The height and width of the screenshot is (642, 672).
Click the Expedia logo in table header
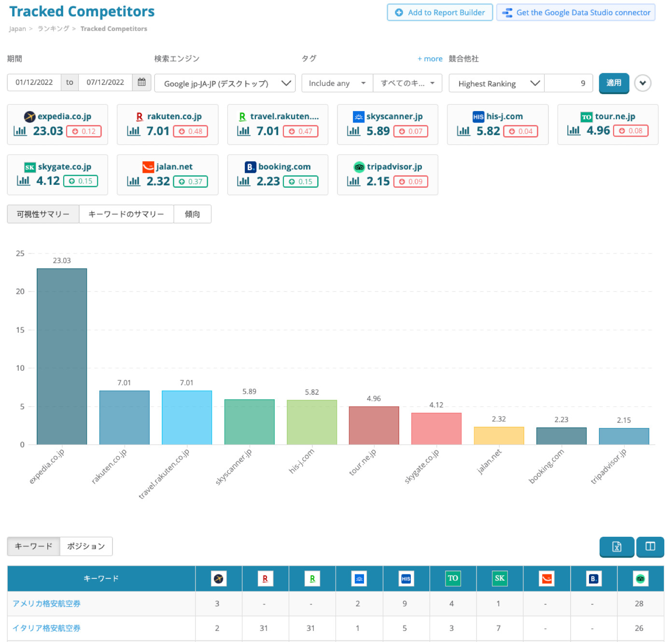click(219, 578)
